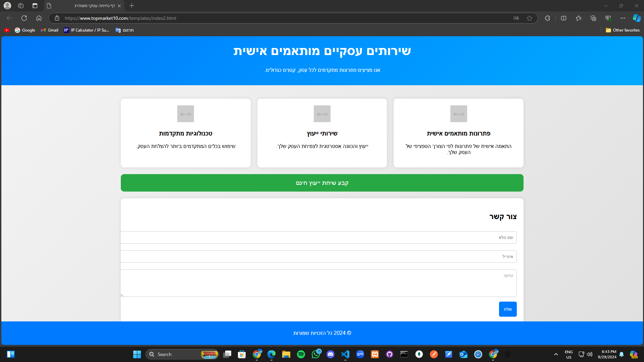Open Google bookmark
This screenshot has width=644, height=362.
pyautogui.click(x=25, y=30)
